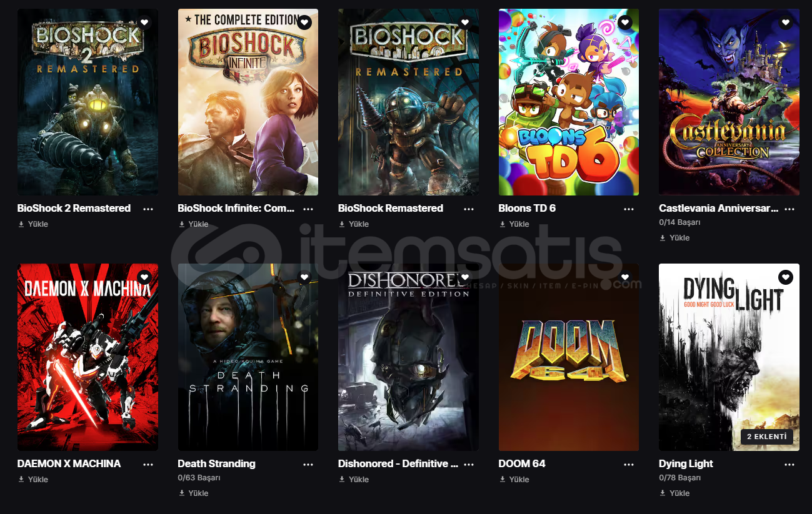Favorite BioShock 2 Remastered with heart icon
The image size is (812, 514).
[144, 22]
